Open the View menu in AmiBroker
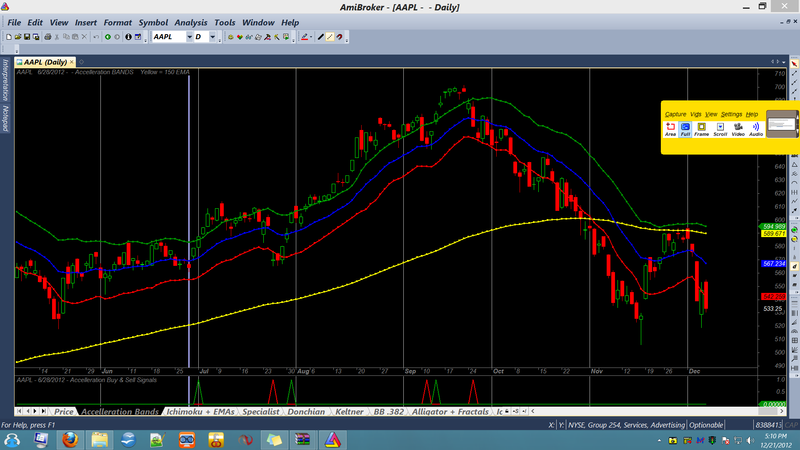This screenshot has width=800, height=450. point(59,22)
